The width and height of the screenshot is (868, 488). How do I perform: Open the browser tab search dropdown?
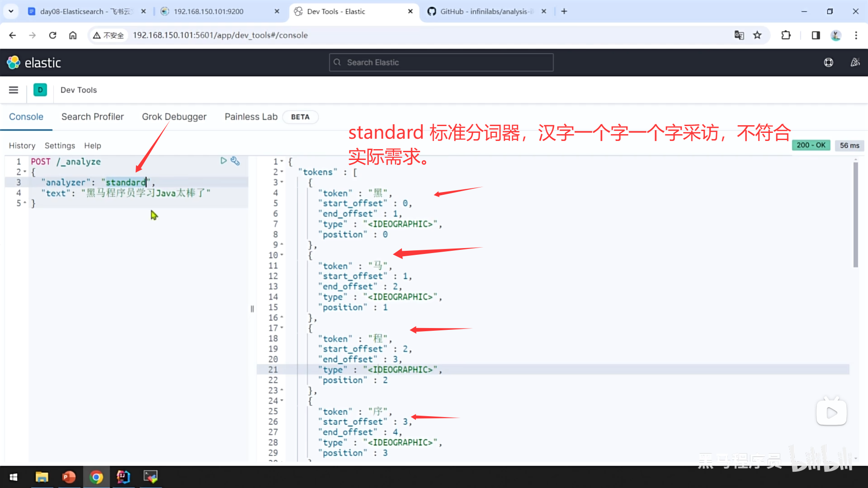coord(11,11)
